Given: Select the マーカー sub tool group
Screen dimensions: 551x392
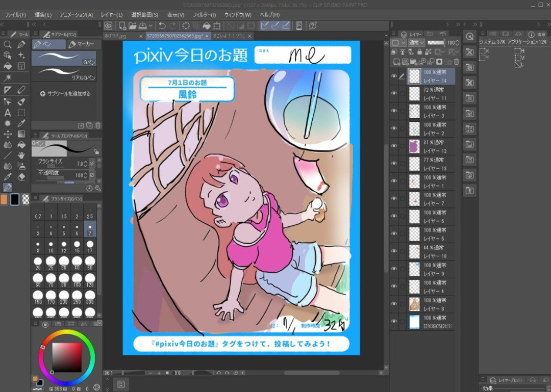Looking at the screenshot, I should pyautogui.click(x=83, y=44).
